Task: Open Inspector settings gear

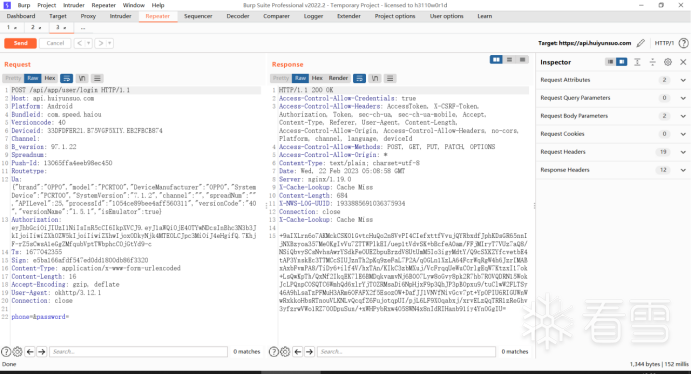Action: (668, 62)
